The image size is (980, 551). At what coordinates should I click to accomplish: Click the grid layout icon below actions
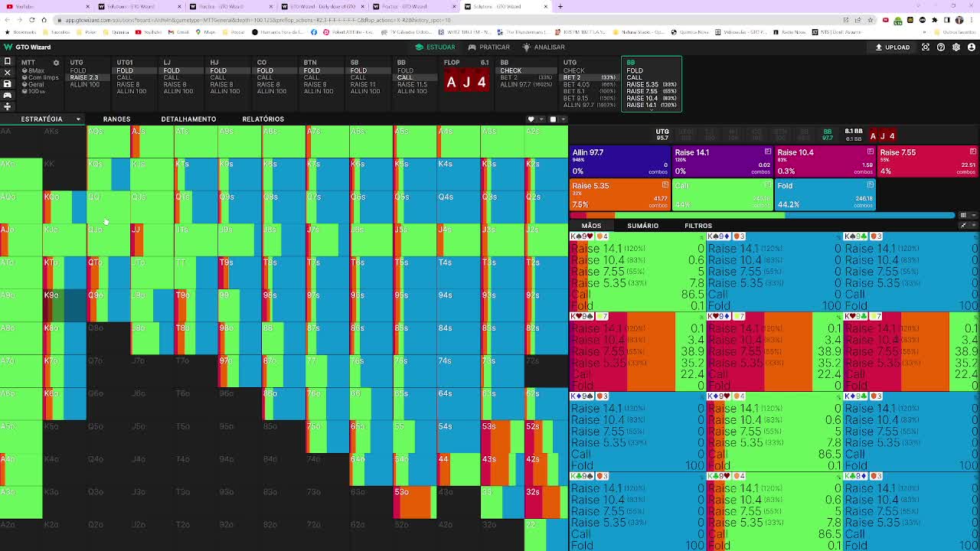click(x=963, y=216)
